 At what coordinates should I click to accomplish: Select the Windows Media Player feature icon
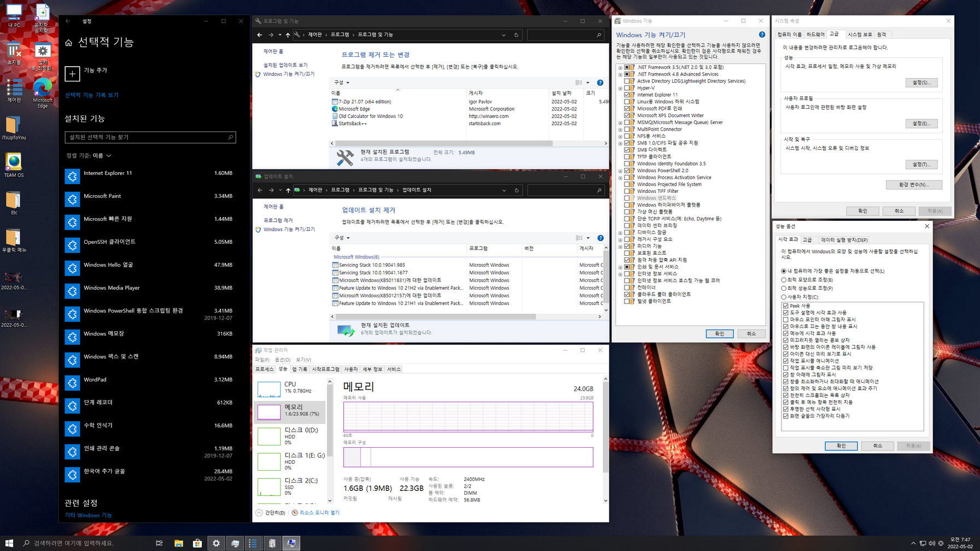(72, 291)
